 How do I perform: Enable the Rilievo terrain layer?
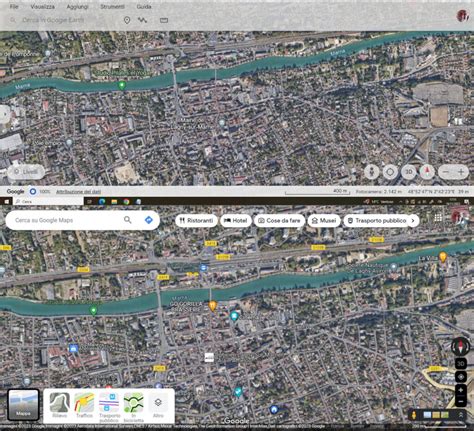(x=60, y=405)
